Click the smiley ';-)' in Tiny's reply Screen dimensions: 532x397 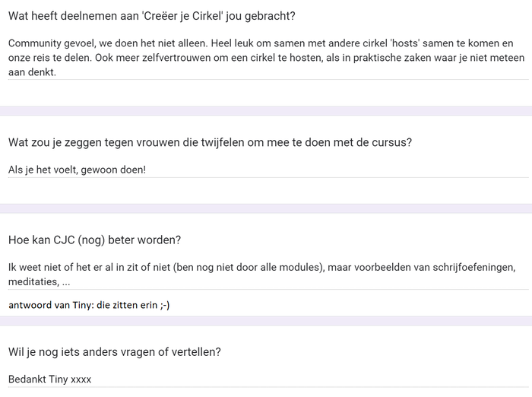[165, 305]
